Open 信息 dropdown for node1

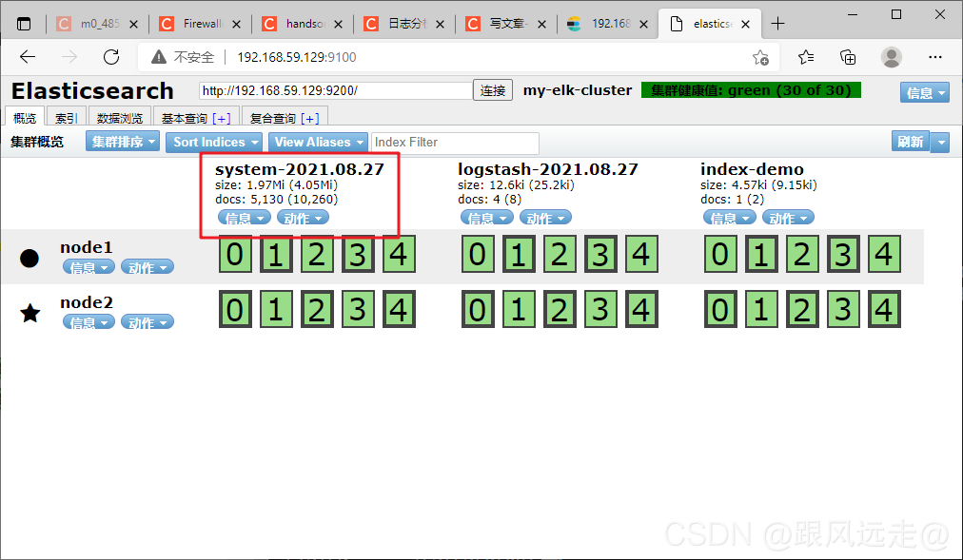pos(88,267)
